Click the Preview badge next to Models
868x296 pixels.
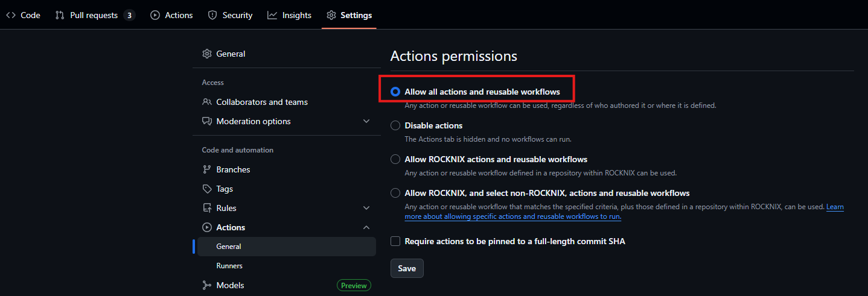click(354, 285)
